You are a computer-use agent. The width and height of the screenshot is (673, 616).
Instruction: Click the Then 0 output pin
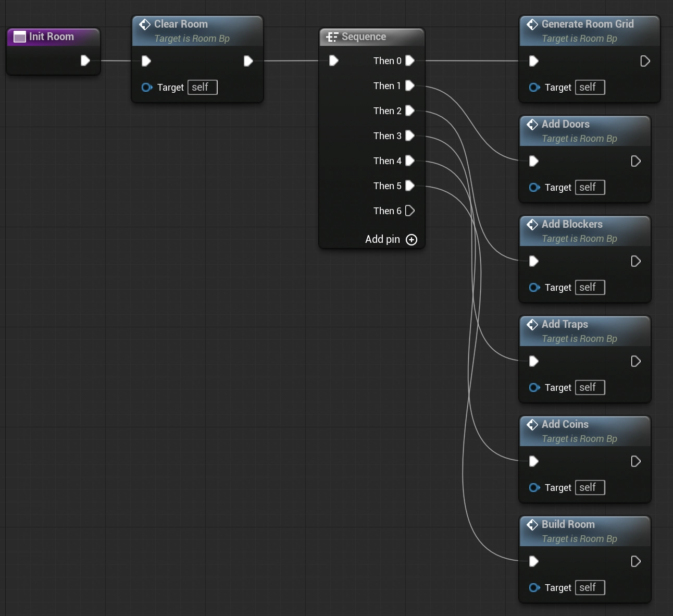[x=410, y=61]
